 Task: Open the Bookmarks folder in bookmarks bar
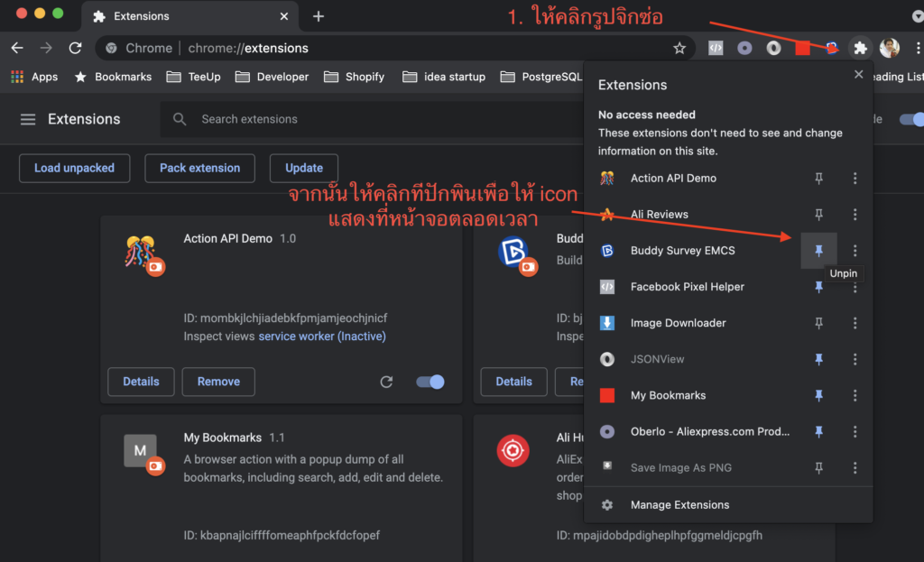113,77
